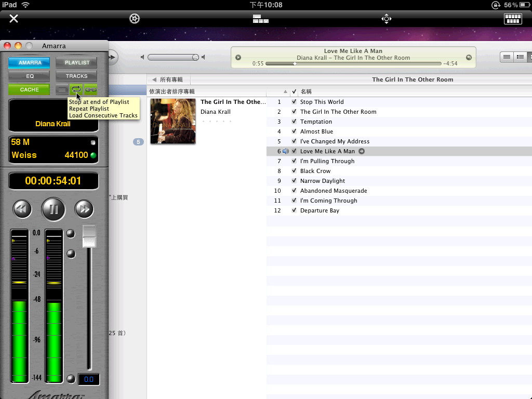Uncheck the Temptation track checkbox
The image size is (532, 399).
[294, 122]
